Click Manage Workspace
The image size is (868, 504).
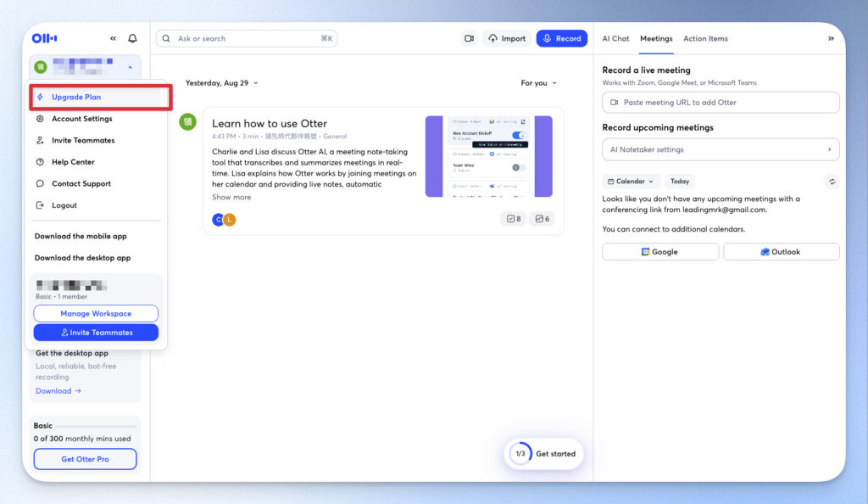click(96, 313)
